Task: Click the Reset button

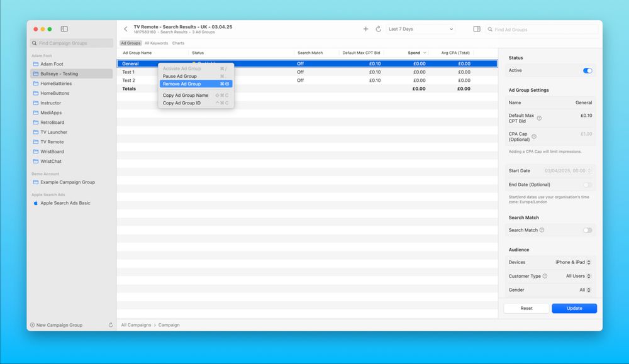Action: 526,308
